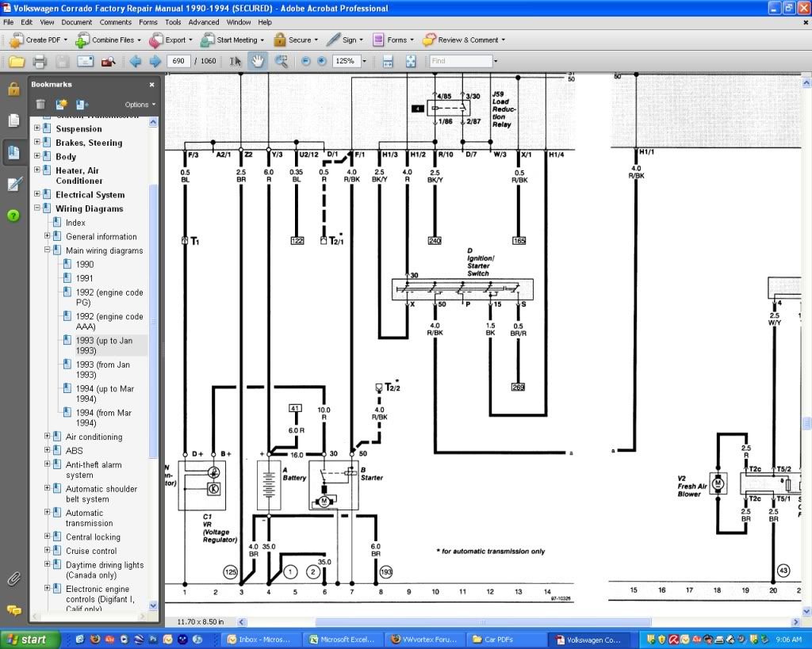Delete bookmark using trash icon

click(x=40, y=104)
